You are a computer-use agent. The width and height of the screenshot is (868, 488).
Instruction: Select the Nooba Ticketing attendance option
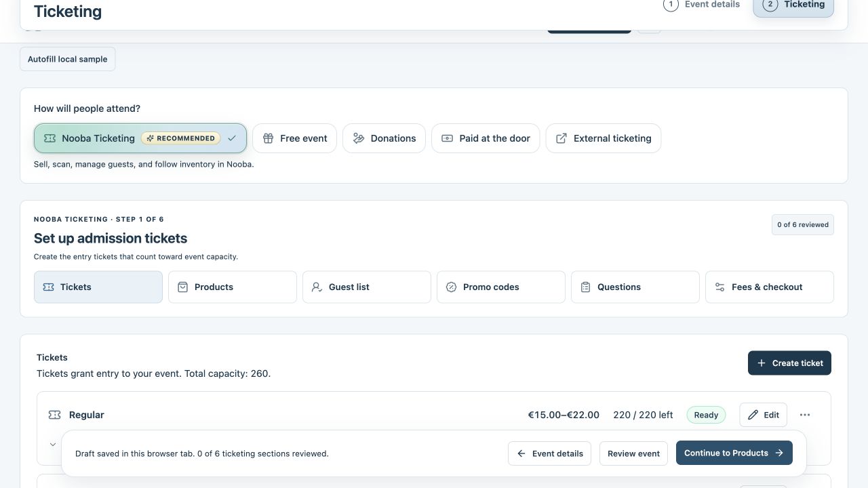pos(140,138)
